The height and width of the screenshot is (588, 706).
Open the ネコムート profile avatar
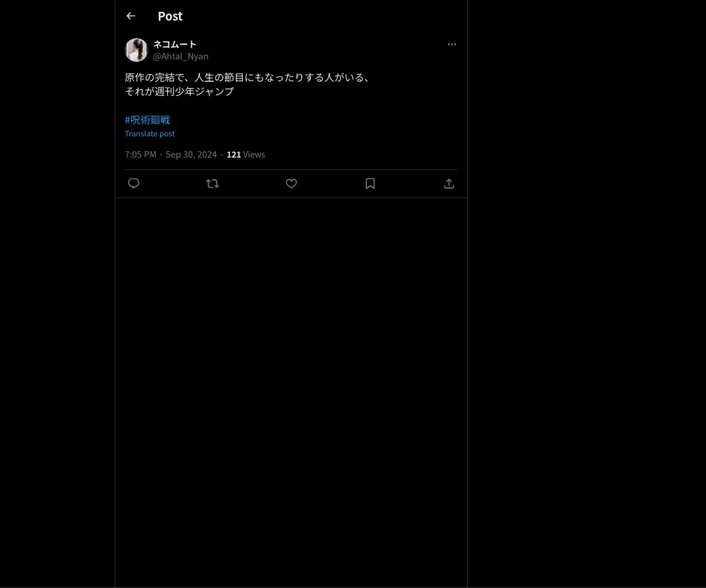click(136, 50)
